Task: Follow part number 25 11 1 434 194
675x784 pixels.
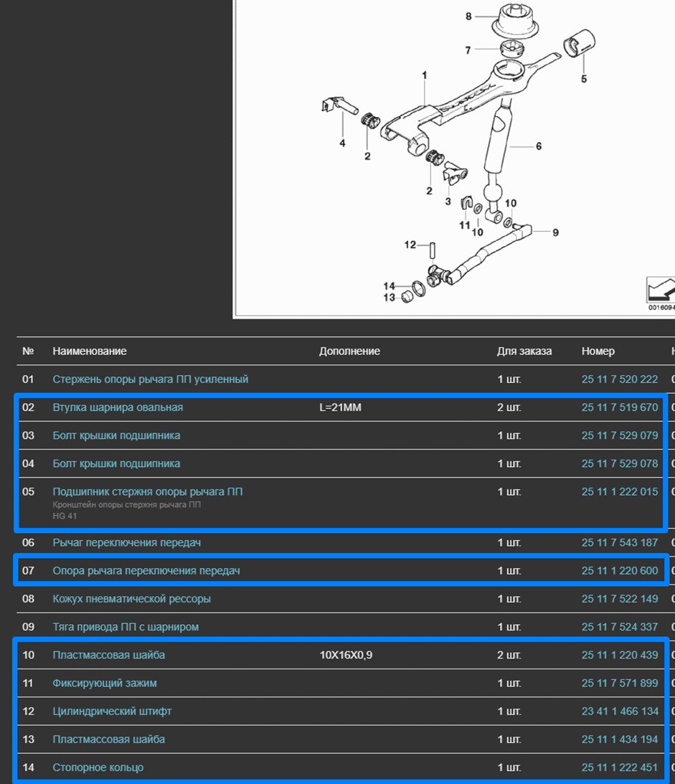Action: point(620,739)
